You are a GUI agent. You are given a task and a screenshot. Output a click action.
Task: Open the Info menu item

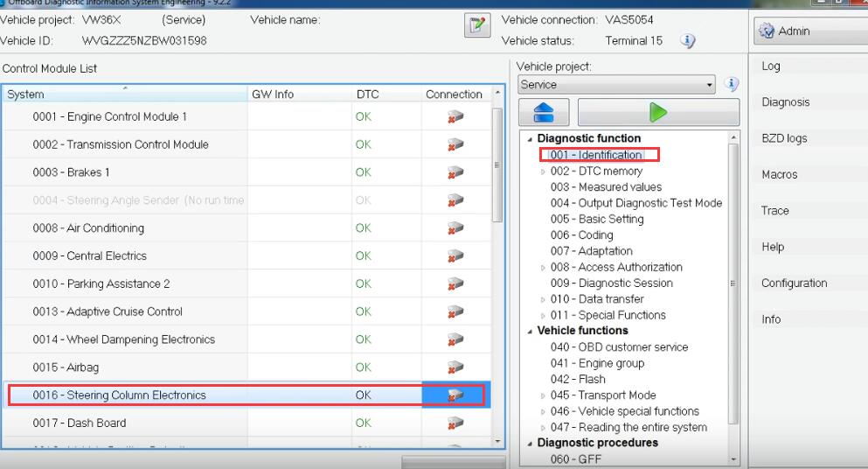(771, 319)
